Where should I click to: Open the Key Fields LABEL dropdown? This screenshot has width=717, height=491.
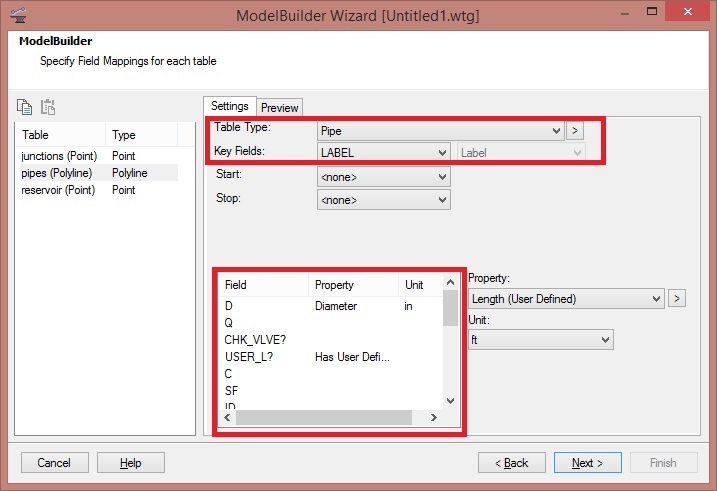point(384,153)
